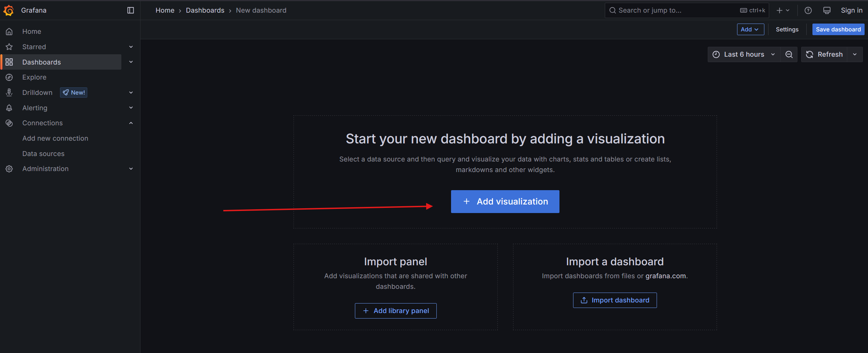This screenshot has height=353, width=868.
Task: Click the Save dashboard button
Action: [x=838, y=29]
